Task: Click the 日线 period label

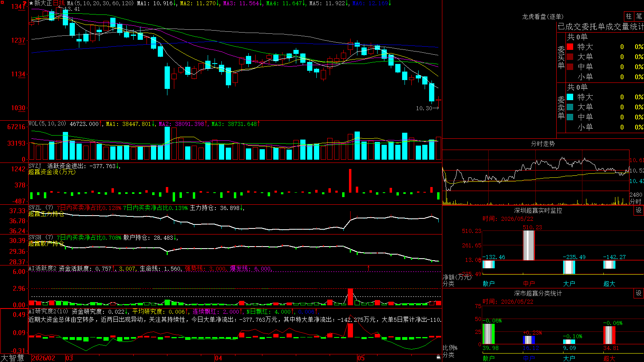Action: tap(59, 3)
